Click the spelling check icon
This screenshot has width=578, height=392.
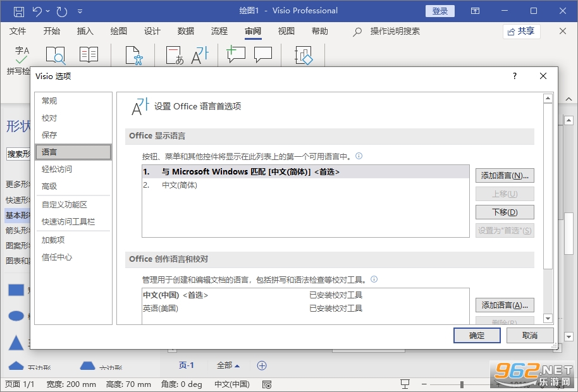22,55
